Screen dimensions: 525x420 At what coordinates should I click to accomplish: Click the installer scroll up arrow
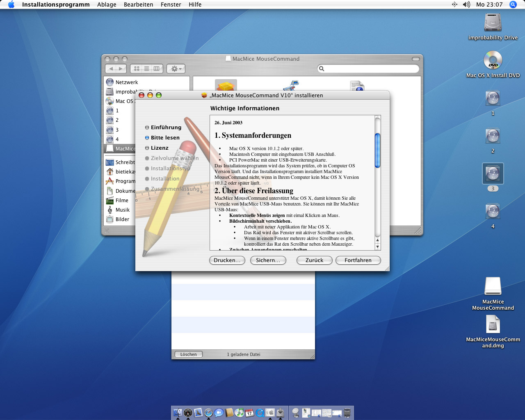[x=377, y=241]
